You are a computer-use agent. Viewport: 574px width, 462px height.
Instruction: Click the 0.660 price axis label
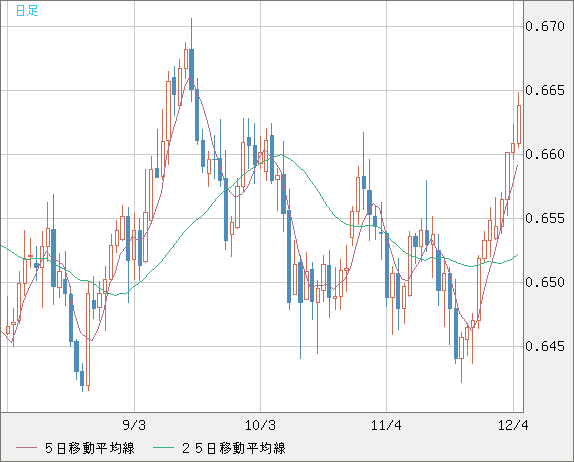click(545, 154)
